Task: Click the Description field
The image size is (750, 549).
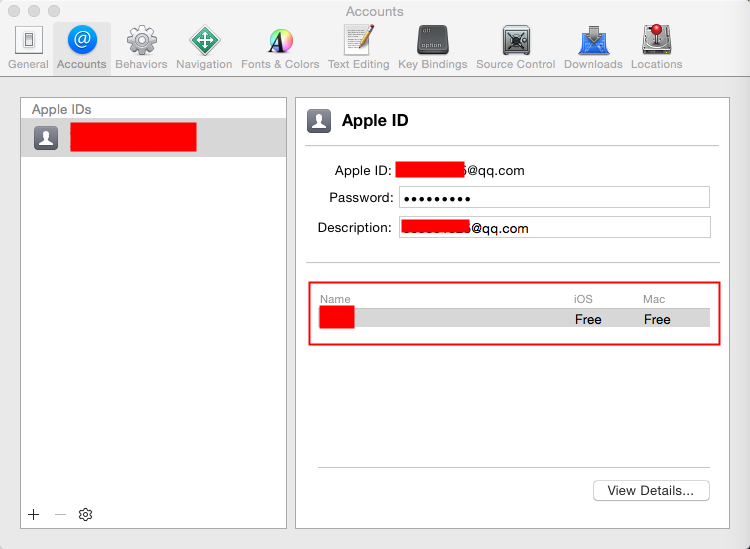Action: point(555,228)
